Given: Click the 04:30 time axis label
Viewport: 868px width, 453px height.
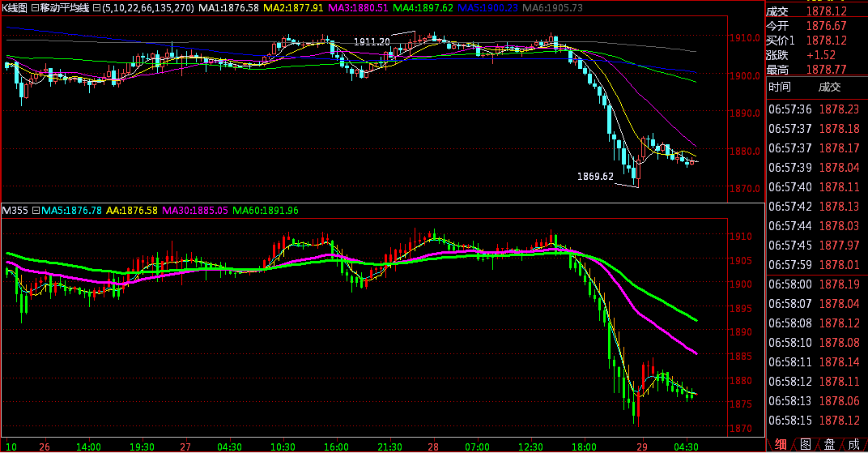Looking at the screenshot, I should (686, 446).
